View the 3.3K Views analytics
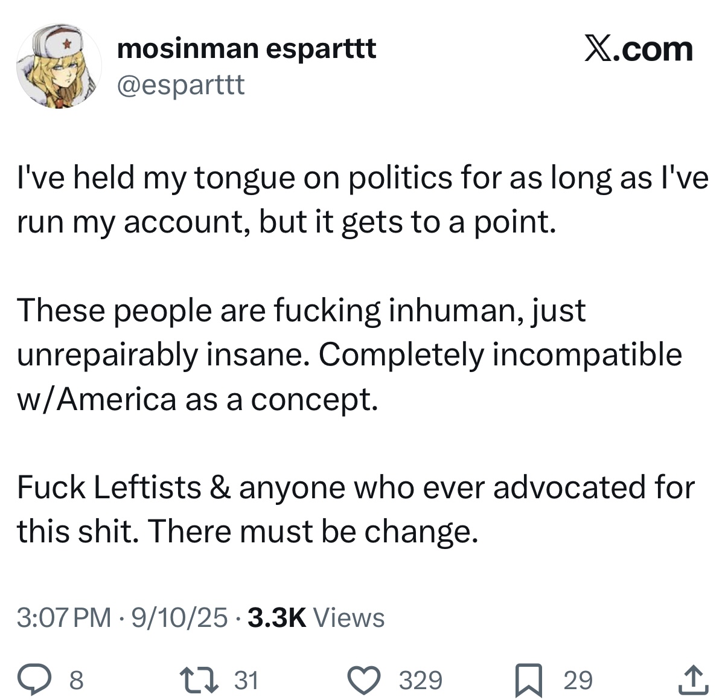 [316, 617]
